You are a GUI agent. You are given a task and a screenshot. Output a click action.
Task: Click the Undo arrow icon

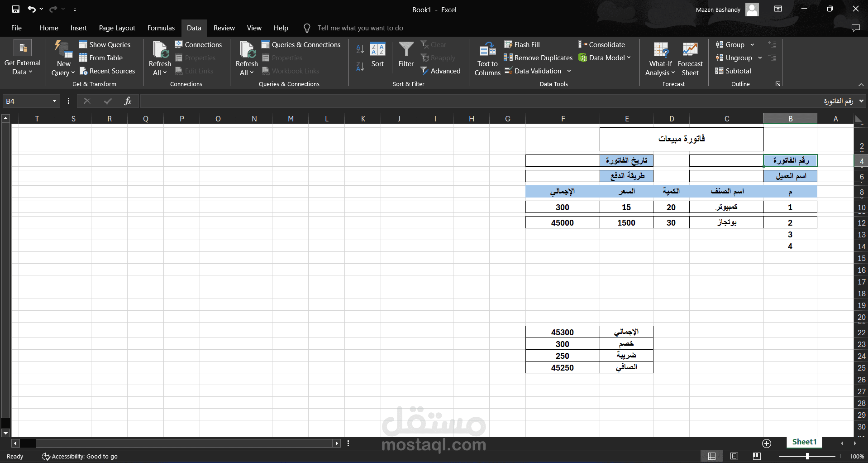click(x=31, y=9)
